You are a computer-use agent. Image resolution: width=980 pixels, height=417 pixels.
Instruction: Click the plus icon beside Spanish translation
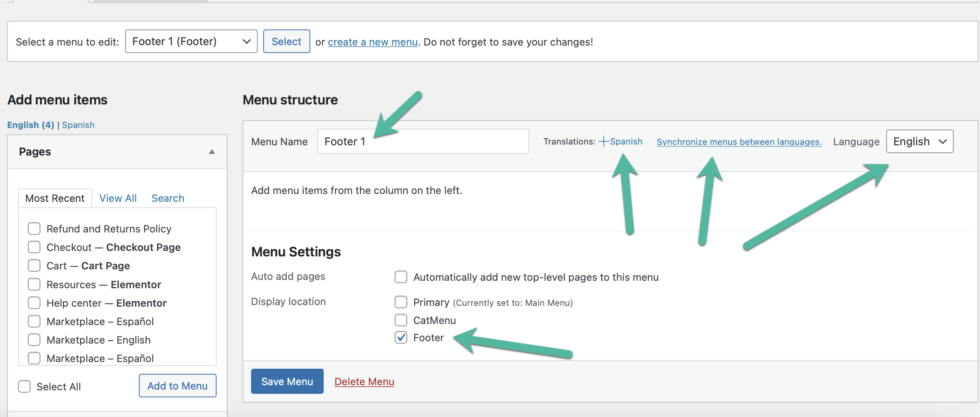pyautogui.click(x=603, y=141)
